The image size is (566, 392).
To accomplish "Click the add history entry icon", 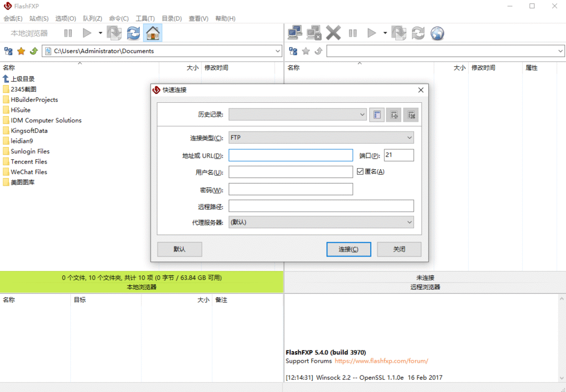I will pyautogui.click(x=394, y=115).
